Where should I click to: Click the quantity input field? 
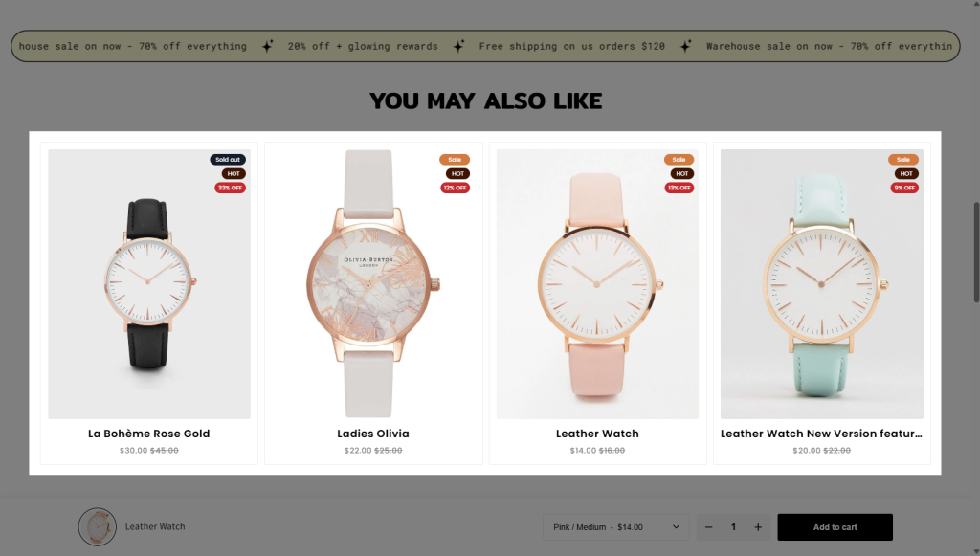coord(733,527)
